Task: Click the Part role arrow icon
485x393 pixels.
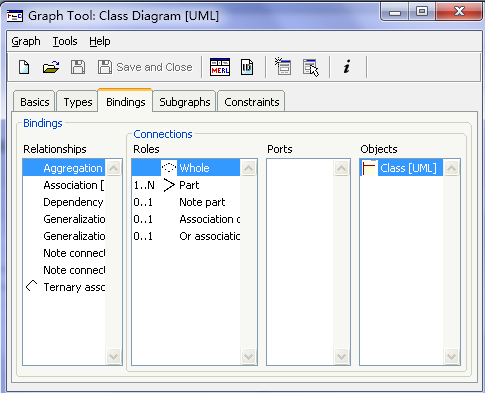Action: 169,185
